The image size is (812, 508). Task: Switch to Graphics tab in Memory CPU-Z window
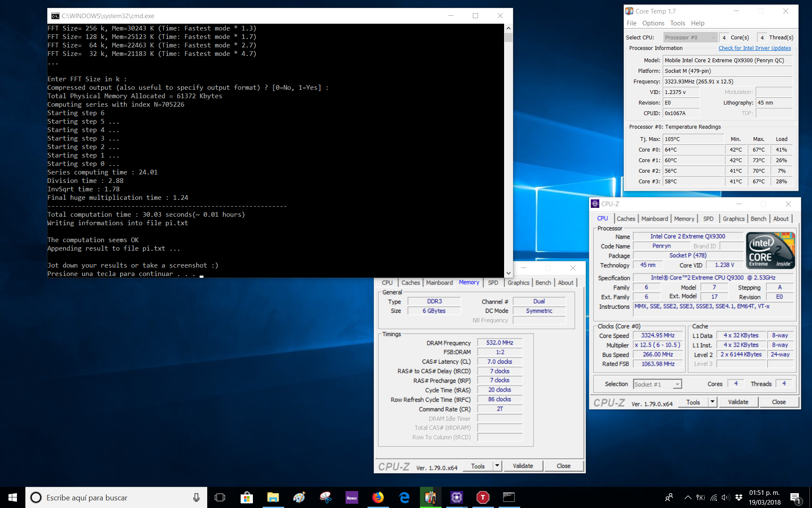518,282
